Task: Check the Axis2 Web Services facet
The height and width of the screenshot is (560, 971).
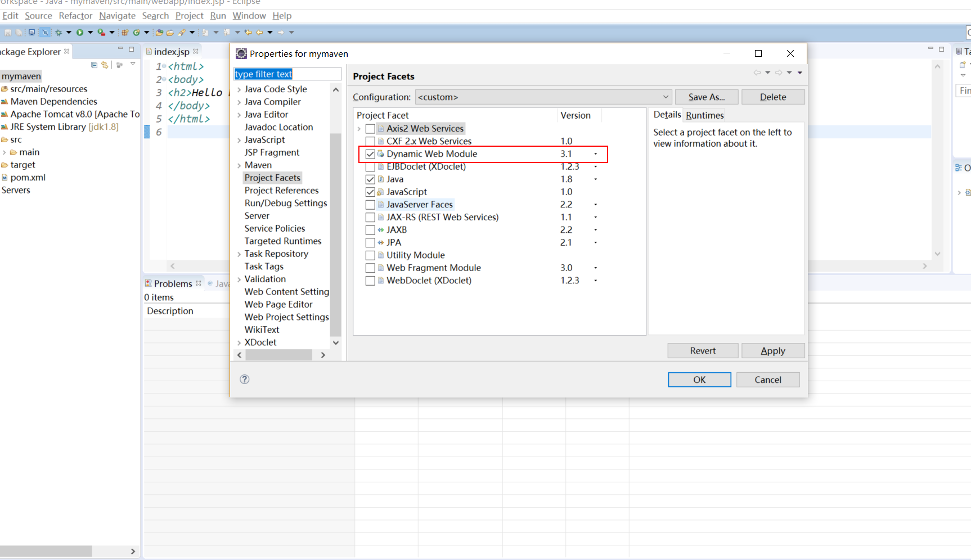Action: (x=370, y=129)
